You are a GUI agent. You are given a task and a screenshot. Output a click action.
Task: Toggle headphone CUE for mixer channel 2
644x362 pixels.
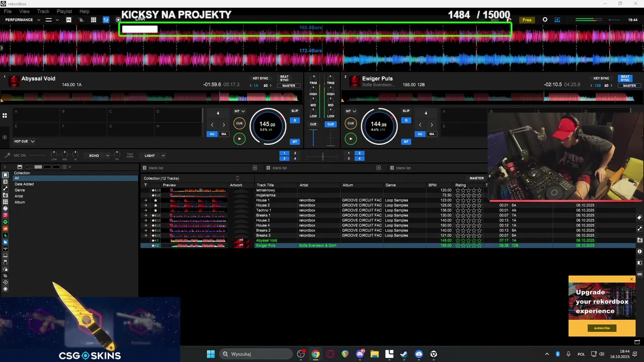click(331, 124)
